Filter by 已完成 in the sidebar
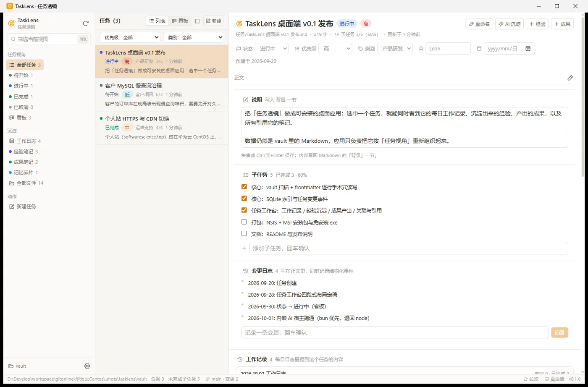This screenshot has width=588, height=387. [21, 97]
